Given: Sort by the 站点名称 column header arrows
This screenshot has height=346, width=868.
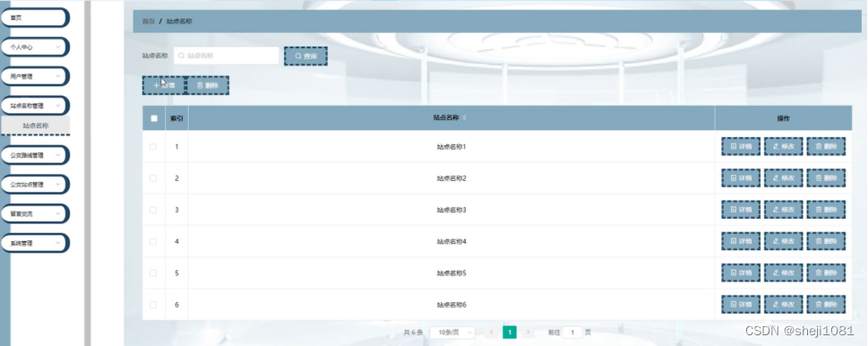Looking at the screenshot, I should tap(464, 118).
